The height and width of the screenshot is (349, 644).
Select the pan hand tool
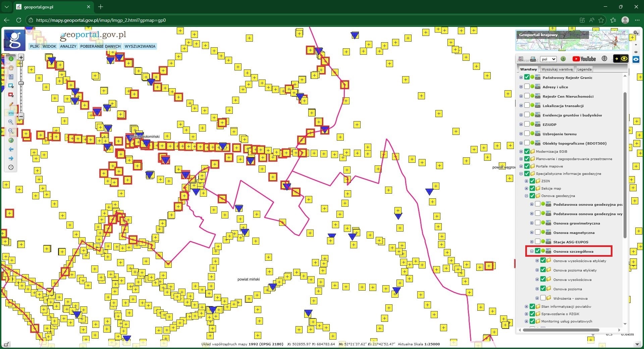(11, 68)
